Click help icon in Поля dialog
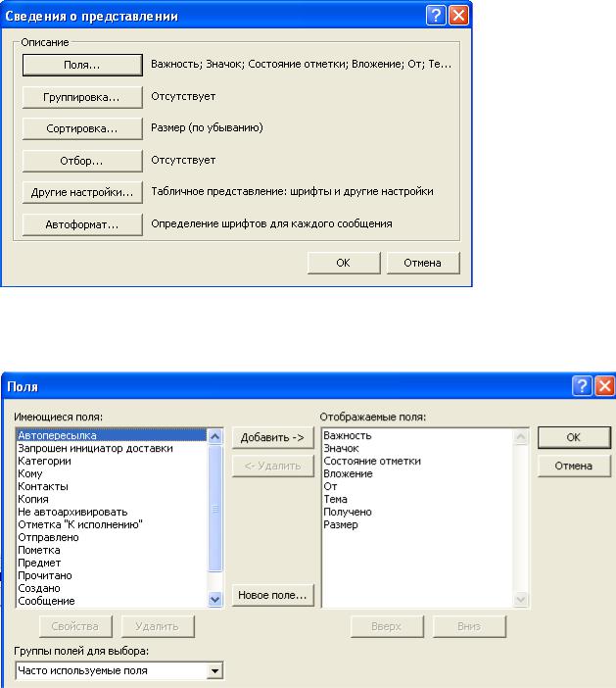The width and height of the screenshot is (616, 688). pos(582,386)
